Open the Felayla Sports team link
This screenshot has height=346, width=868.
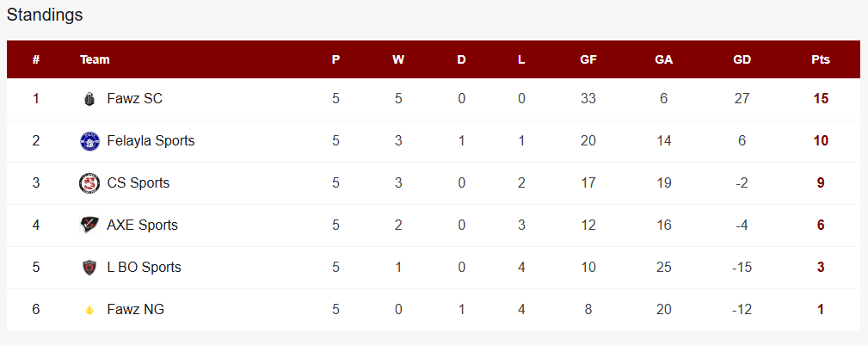click(151, 141)
